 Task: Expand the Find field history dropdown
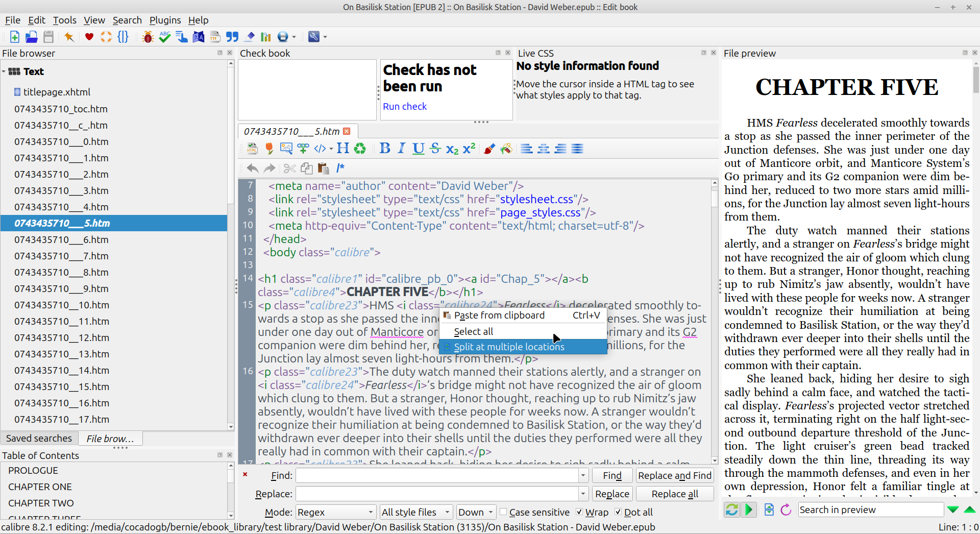tap(583, 475)
